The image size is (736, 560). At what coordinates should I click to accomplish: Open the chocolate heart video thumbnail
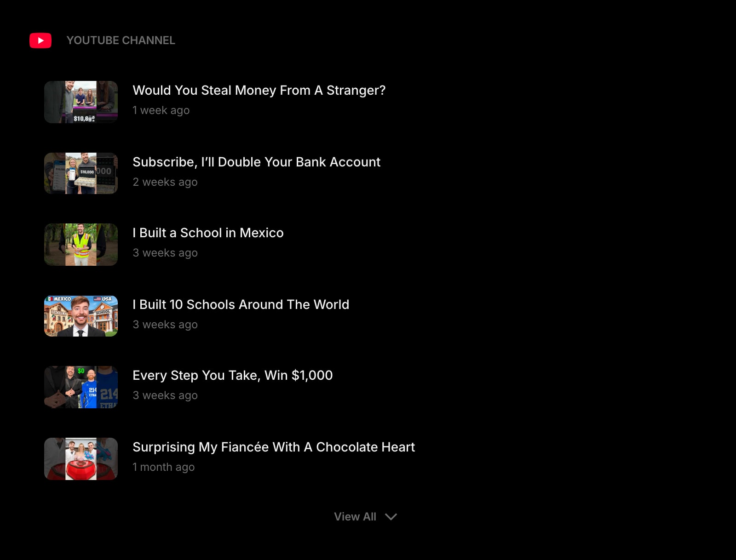point(80,458)
